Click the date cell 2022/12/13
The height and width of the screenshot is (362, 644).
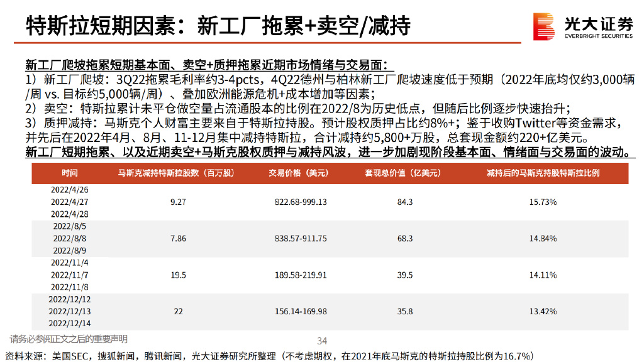(x=69, y=312)
